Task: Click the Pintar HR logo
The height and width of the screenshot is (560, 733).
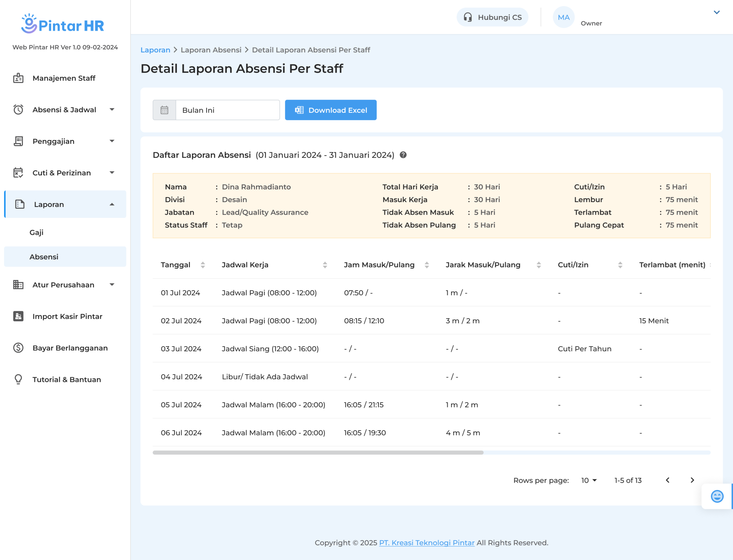Action: tap(63, 24)
